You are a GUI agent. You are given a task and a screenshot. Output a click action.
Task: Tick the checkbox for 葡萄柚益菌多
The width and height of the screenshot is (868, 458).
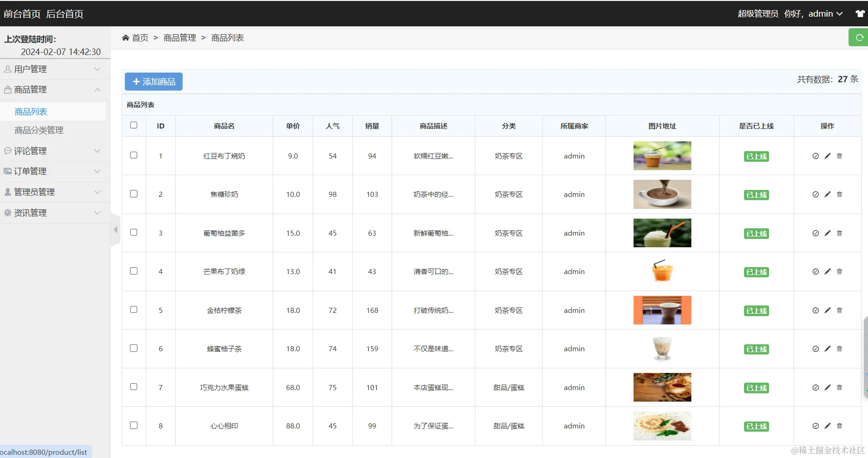pos(134,232)
